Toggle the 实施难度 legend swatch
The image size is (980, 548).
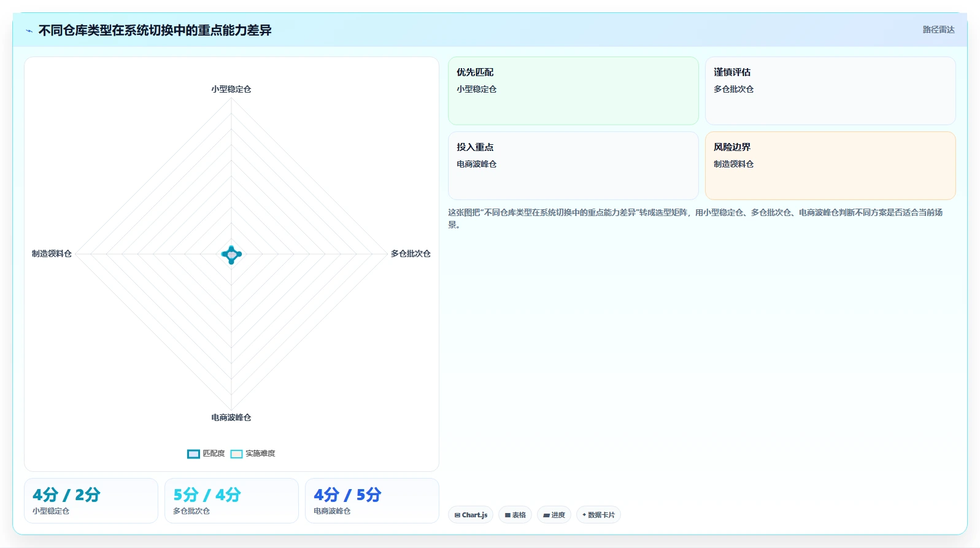click(236, 453)
